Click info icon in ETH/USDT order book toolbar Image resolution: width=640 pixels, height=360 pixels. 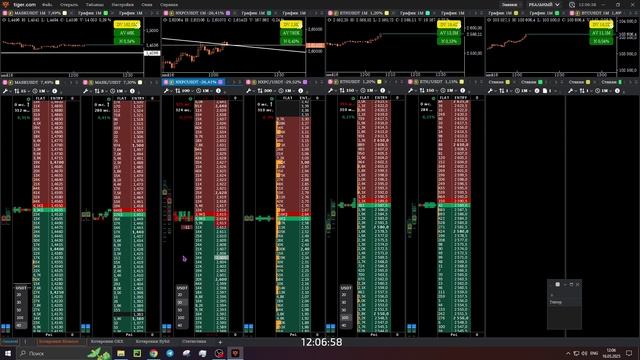(462, 91)
